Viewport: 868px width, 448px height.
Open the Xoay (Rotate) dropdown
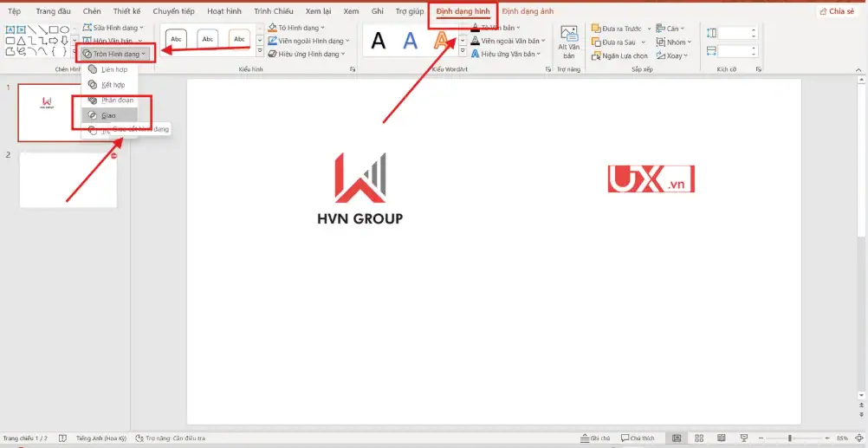[x=671, y=55]
